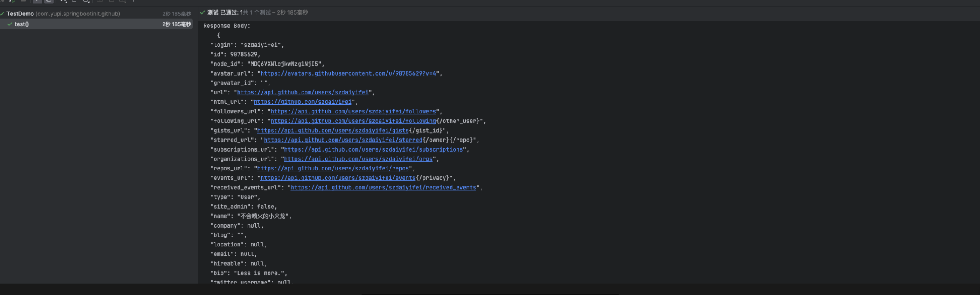This screenshot has width=980, height=295.
Task: Click the "site_admin": false line
Action: pyautogui.click(x=243, y=207)
